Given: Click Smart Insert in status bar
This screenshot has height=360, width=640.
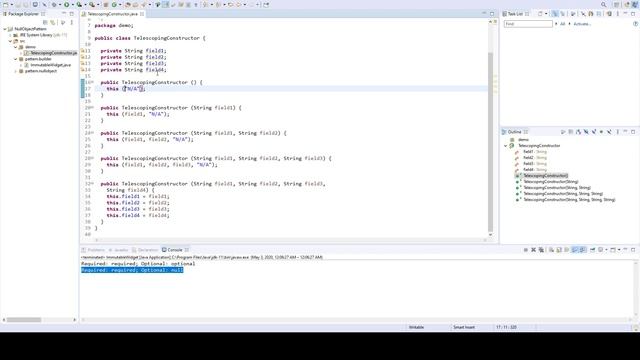Looking at the screenshot, I should 464,327.
